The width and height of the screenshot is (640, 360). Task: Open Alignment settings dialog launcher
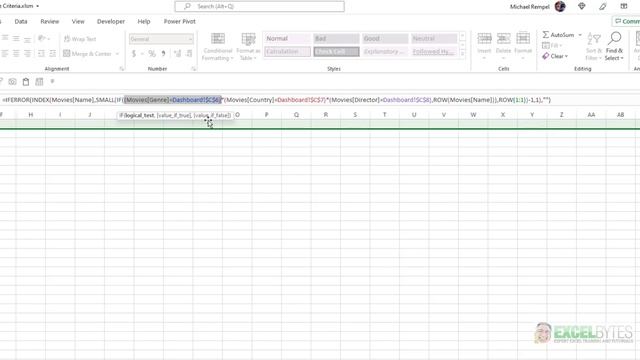(x=122, y=69)
